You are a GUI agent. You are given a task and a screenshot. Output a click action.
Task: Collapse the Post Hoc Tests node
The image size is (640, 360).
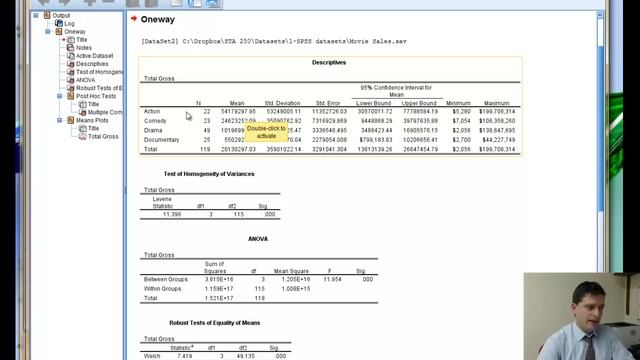coord(60,96)
